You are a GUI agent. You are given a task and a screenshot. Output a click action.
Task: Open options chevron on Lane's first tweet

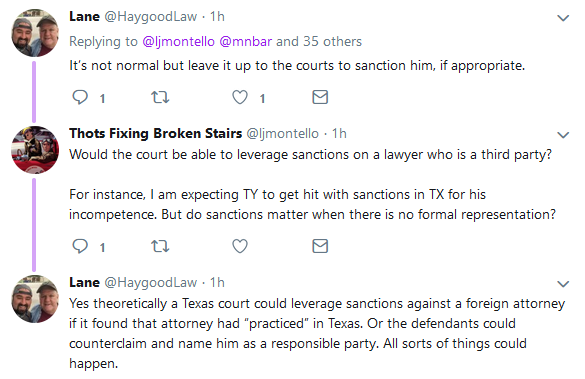coord(563,18)
